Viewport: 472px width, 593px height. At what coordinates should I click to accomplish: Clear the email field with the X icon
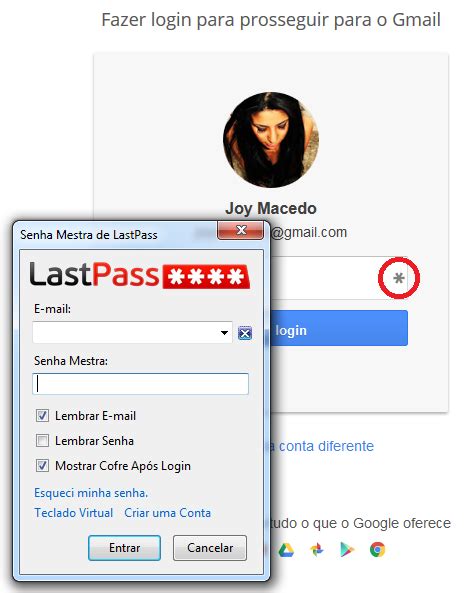[245, 333]
